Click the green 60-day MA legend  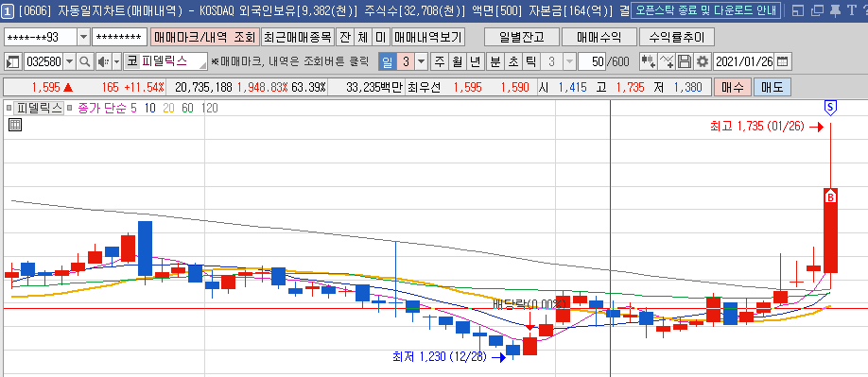pyautogui.click(x=187, y=108)
